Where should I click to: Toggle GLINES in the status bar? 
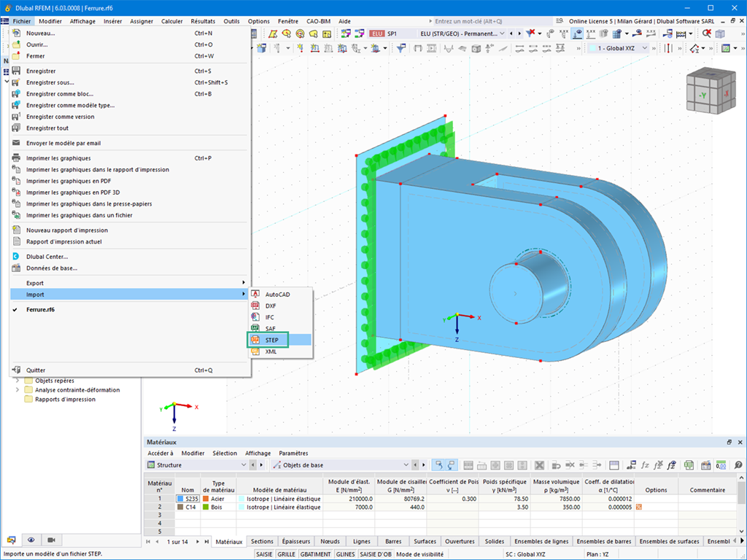click(x=345, y=554)
